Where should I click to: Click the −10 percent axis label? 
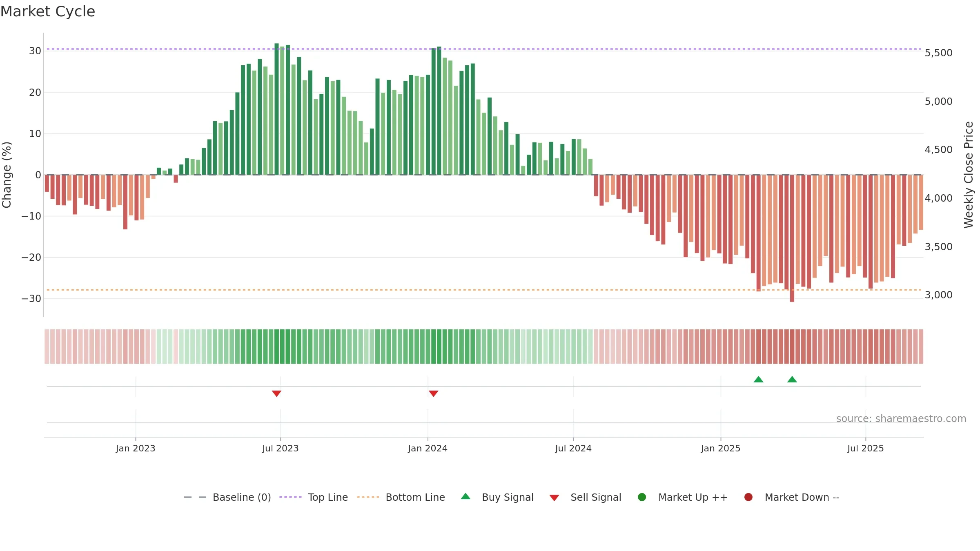[x=31, y=216]
